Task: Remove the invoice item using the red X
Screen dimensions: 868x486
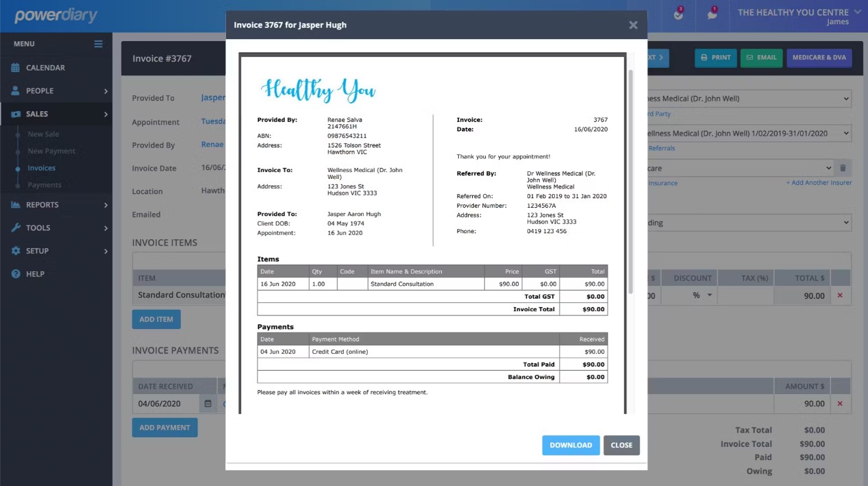Action: (x=840, y=295)
